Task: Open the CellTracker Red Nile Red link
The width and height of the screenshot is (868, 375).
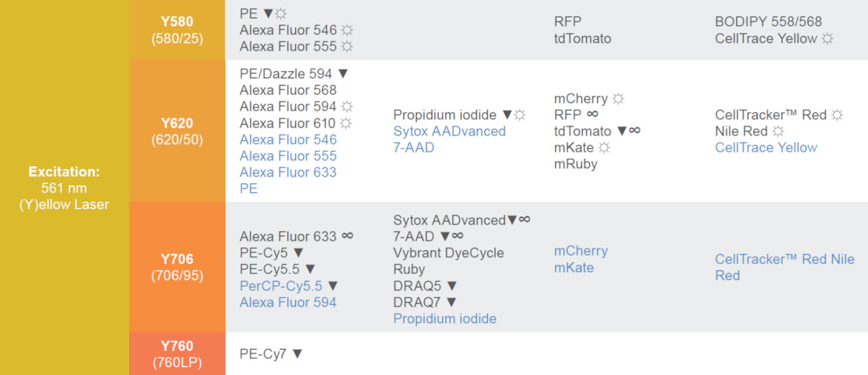Action: click(x=784, y=267)
